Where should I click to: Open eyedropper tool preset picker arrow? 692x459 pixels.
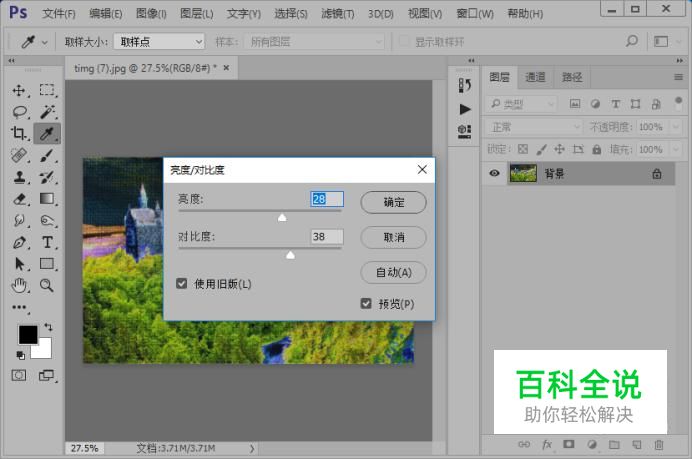click(x=45, y=43)
